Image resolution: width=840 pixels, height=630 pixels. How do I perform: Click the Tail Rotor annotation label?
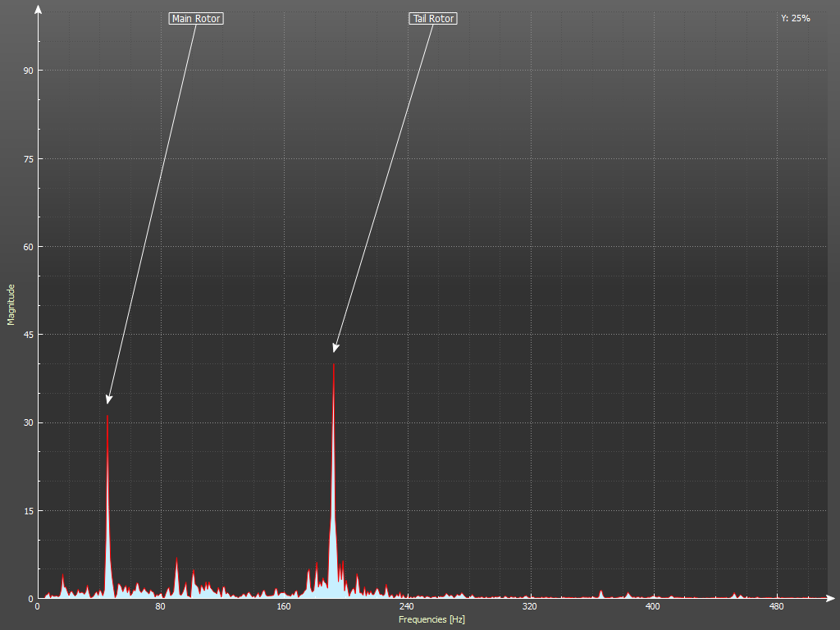point(432,18)
